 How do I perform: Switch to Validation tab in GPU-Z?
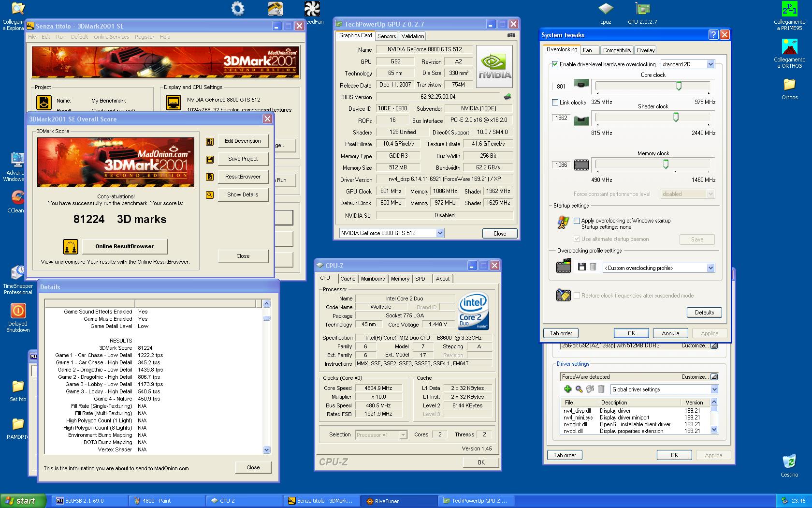(413, 36)
